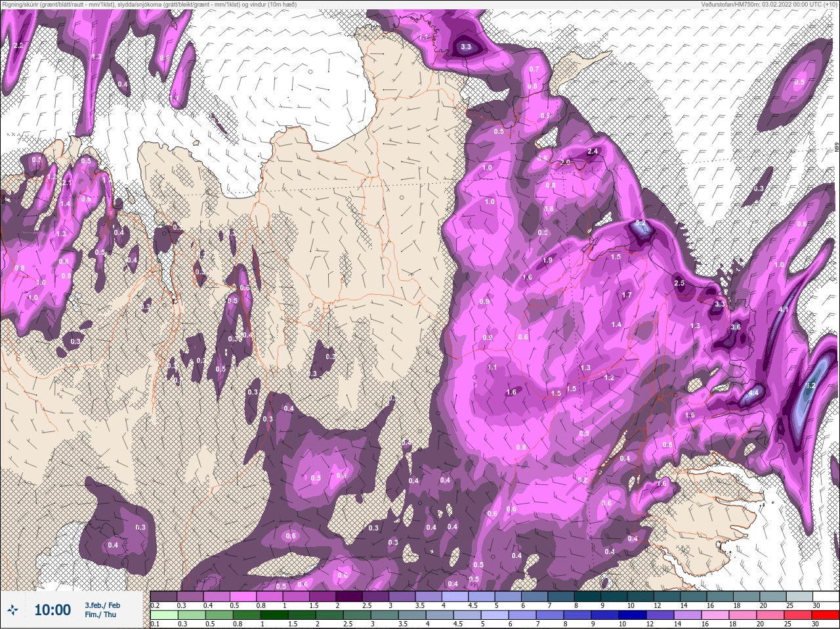The width and height of the screenshot is (840, 629).
Task: Click the Veðurstofan compass logo icon
Action: 13,611
